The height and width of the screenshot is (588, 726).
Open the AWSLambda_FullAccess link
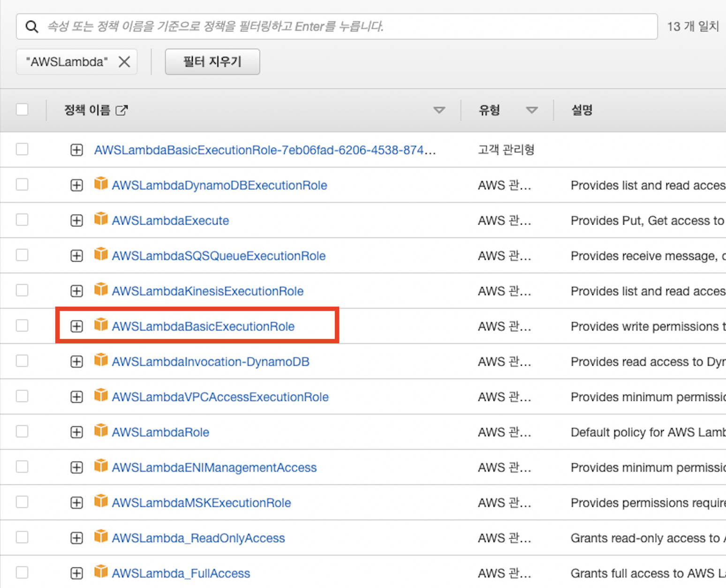[x=181, y=573]
